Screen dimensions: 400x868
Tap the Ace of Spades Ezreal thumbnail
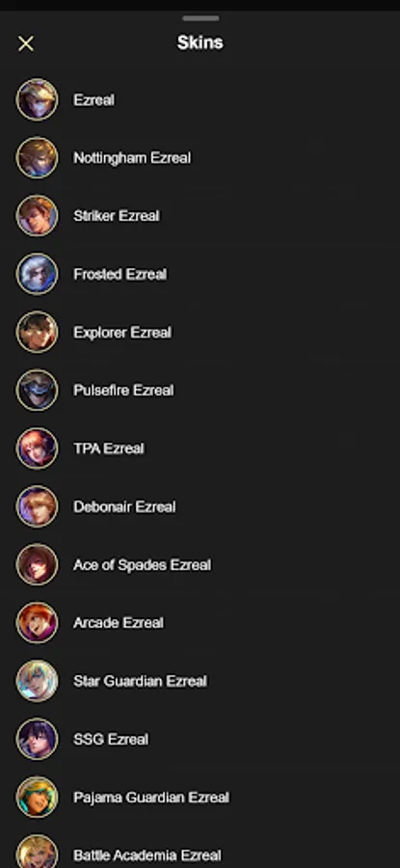[37, 564]
